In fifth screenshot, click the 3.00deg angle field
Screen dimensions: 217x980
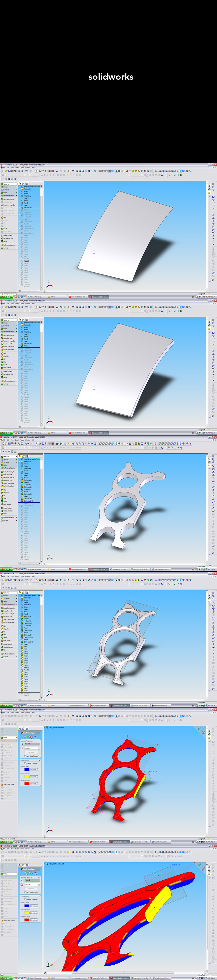(31, 748)
